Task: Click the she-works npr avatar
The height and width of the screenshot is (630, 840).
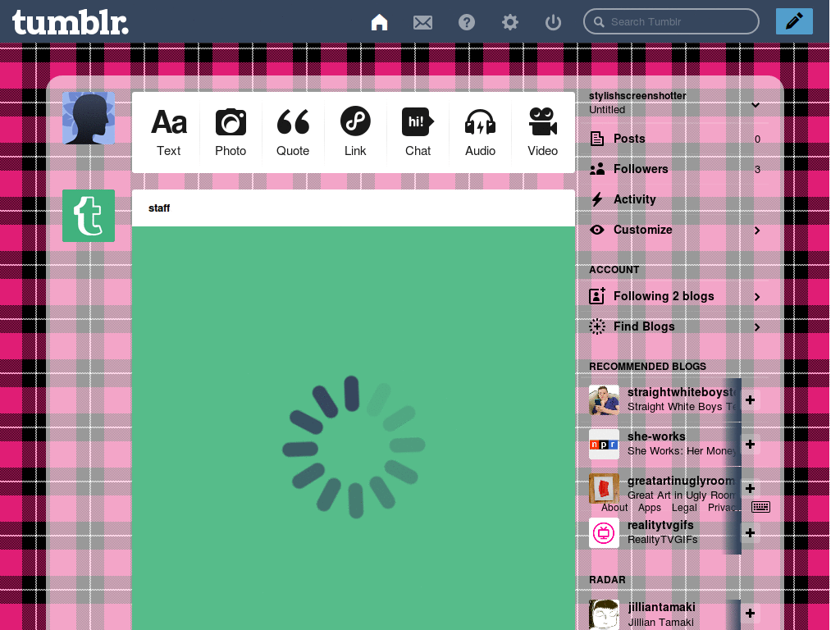Action: 604,444
